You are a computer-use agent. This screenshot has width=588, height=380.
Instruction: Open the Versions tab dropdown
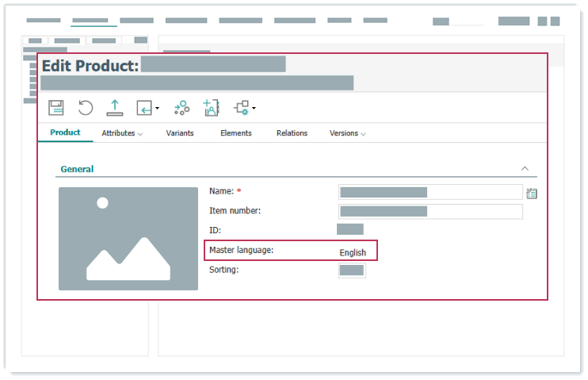point(347,133)
